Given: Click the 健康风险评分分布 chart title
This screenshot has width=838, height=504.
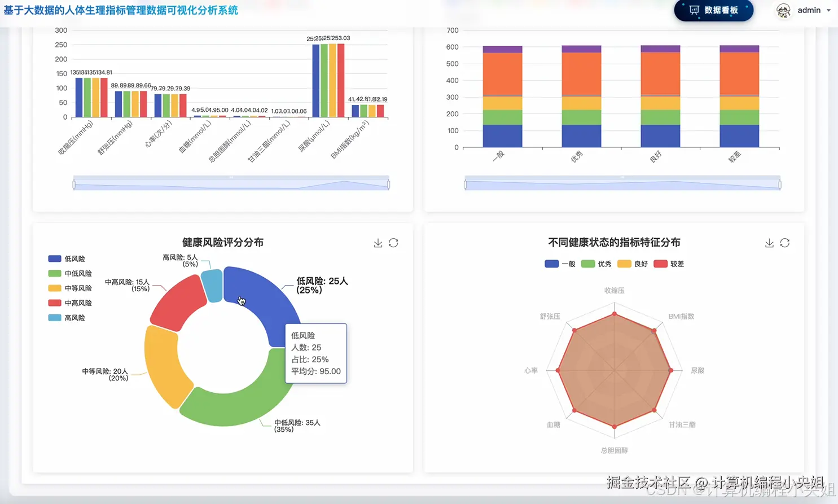Looking at the screenshot, I should (x=223, y=243).
